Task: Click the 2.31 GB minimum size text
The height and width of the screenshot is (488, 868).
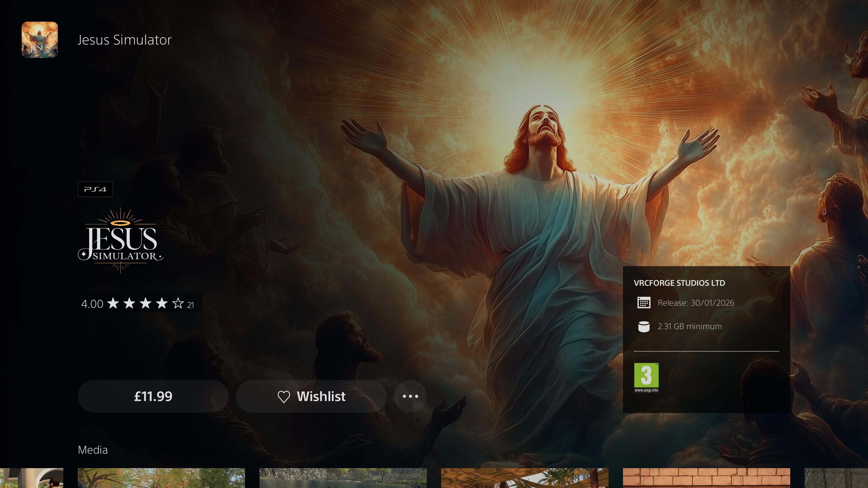Action: [689, 326]
